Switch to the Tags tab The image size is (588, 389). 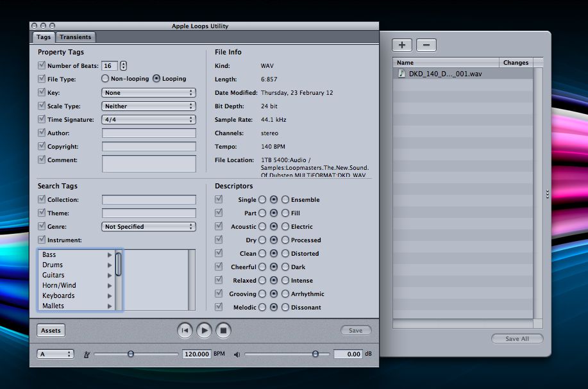[x=44, y=37]
